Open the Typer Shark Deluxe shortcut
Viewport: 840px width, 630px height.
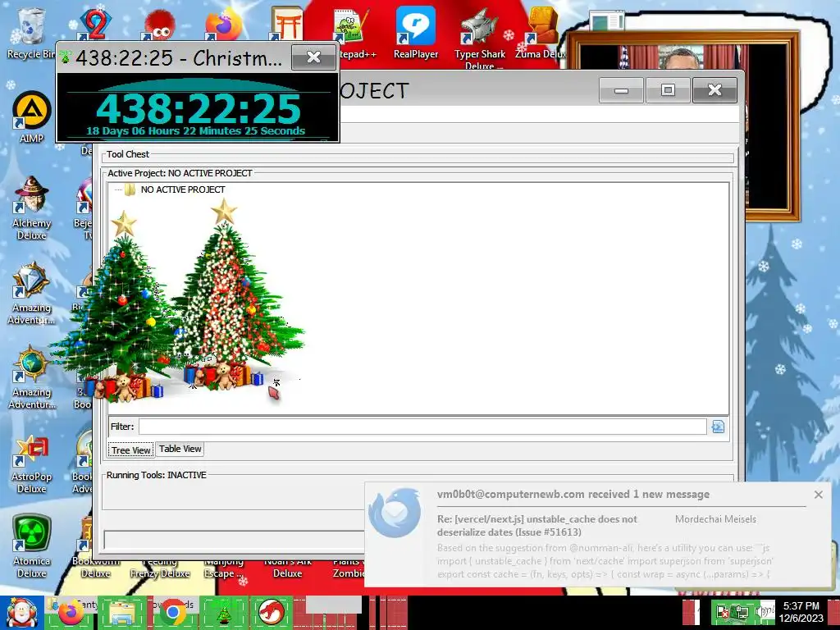coord(479,38)
